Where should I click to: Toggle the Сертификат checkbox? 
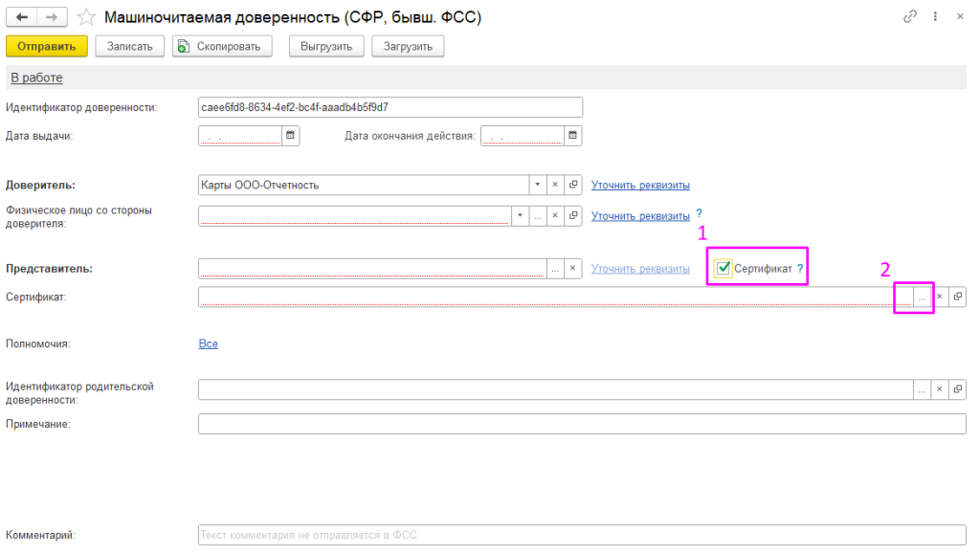tap(724, 269)
